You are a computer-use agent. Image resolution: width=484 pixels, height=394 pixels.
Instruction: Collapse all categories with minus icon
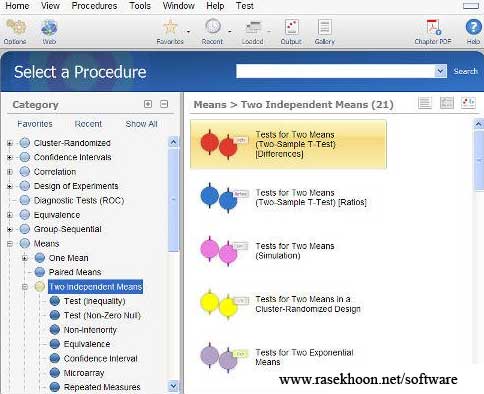164,104
